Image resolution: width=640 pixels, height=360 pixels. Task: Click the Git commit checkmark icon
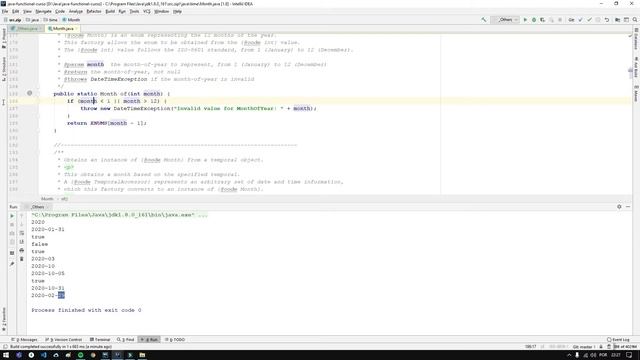tap(589, 20)
